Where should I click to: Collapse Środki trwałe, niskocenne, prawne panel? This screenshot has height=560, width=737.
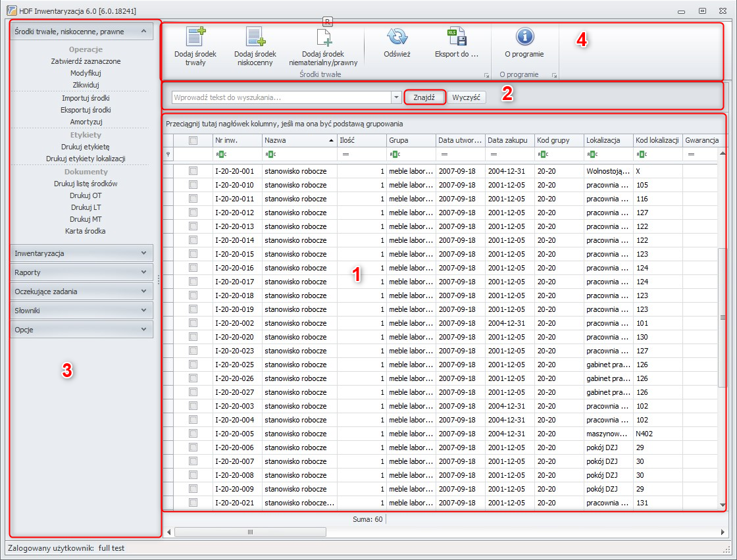click(x=144, y=32)
